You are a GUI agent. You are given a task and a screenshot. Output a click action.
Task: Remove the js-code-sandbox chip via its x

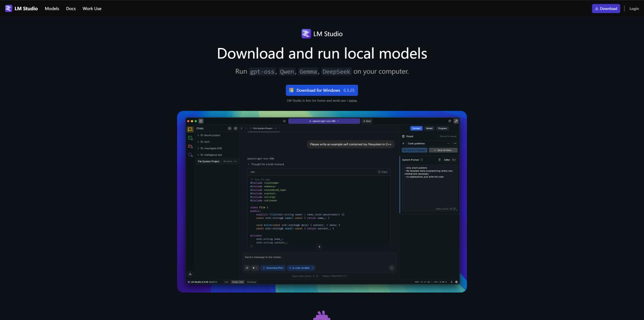[x=313, y=268]
